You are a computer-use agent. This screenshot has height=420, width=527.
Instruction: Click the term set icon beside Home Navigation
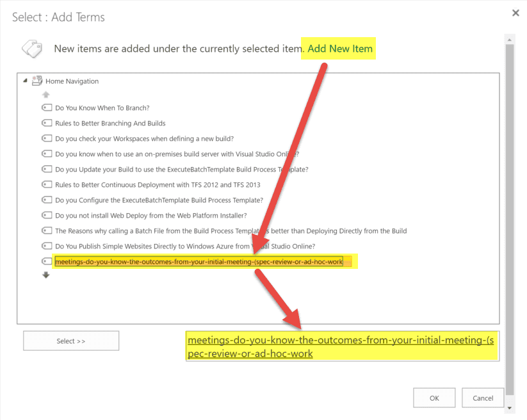click(37, 81)
